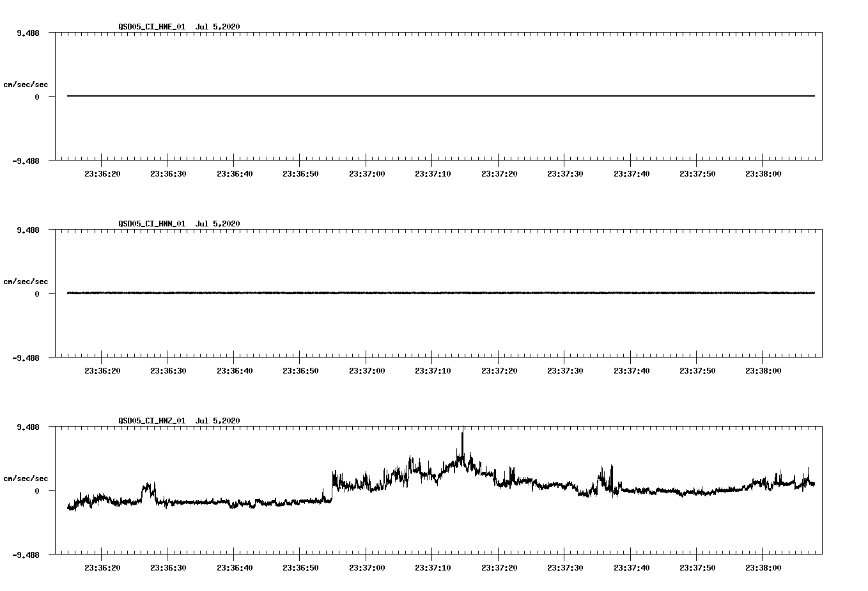Screen dimensions: 868x591
Task: Click 23:36:30 time label under HNN chart
Action: (168, 371)
